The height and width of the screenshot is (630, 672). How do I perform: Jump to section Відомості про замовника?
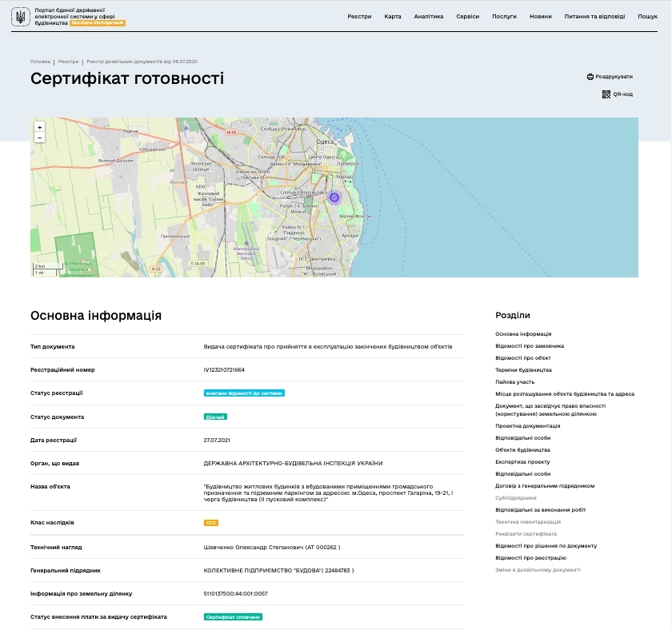coord(530,346)
